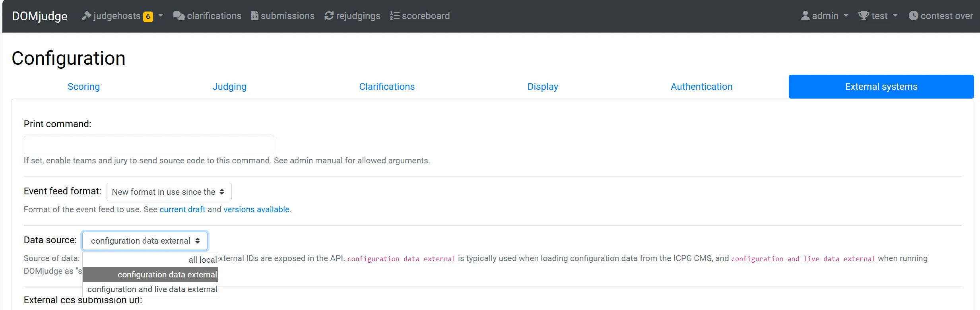The image size is (980, 310).
Task: Click the rejudgings refresh icon
Action: click(329, 16)
